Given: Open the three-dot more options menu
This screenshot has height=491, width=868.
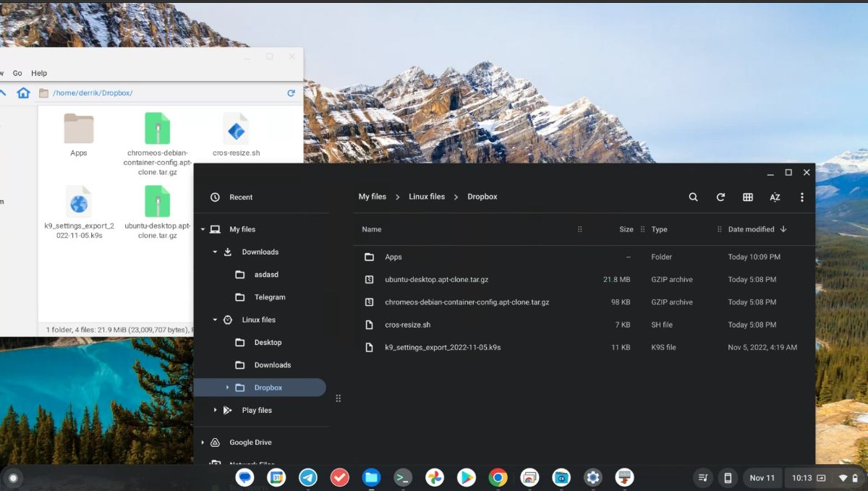Looking at the screenshot, I should pos(802,197).
